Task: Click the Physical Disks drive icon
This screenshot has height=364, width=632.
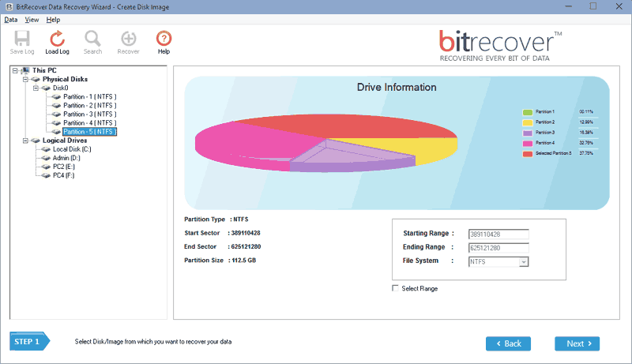Action: [x=36, y=79]
